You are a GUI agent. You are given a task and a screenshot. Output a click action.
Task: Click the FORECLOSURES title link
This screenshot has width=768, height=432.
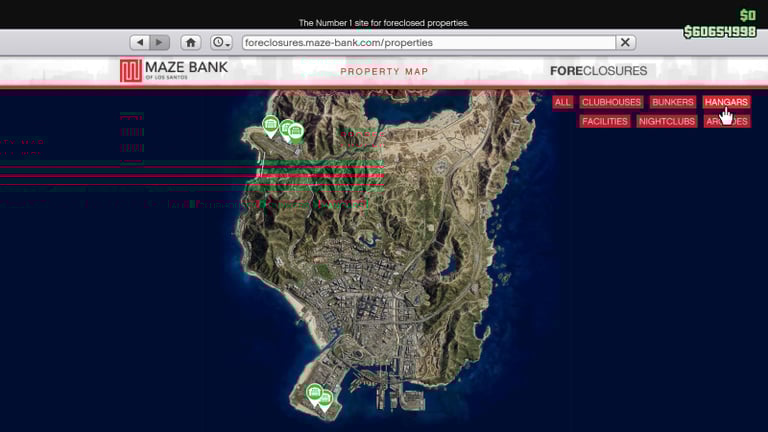[x=599, y=71]
